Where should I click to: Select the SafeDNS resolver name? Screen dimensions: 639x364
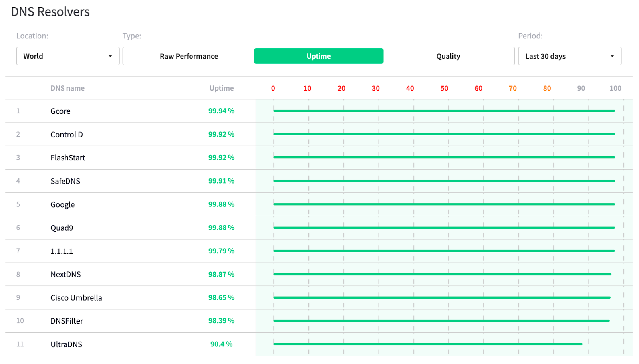(x=65, y=181)
